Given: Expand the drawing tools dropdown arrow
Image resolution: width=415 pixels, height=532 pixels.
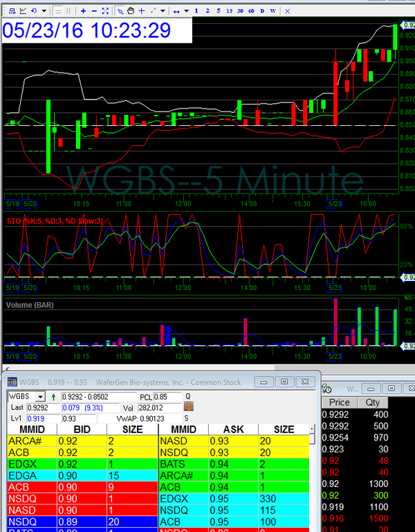Looking at the screenshot, I should point(163,11).
